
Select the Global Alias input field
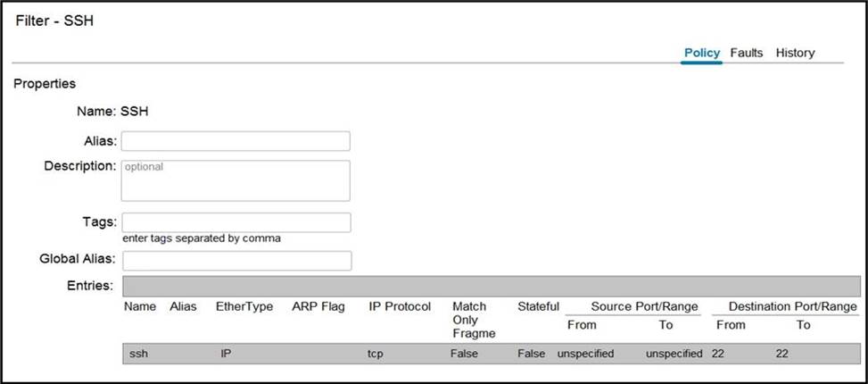(236, 261)
